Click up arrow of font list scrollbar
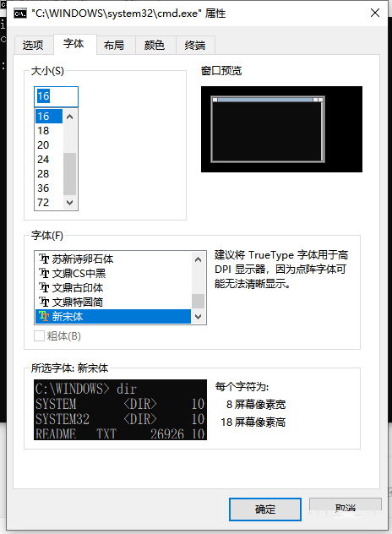Viewport: 392px width, 534px height. tap(199, 259)
